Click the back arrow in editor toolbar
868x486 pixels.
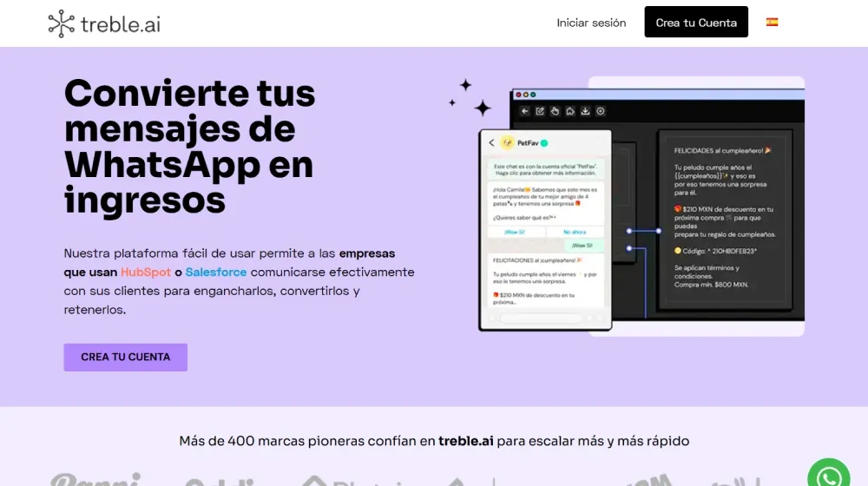[x=524, y=111]
